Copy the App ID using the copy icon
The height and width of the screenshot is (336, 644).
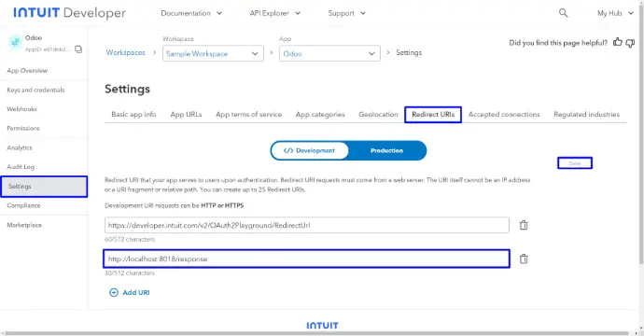pos(78,49)
